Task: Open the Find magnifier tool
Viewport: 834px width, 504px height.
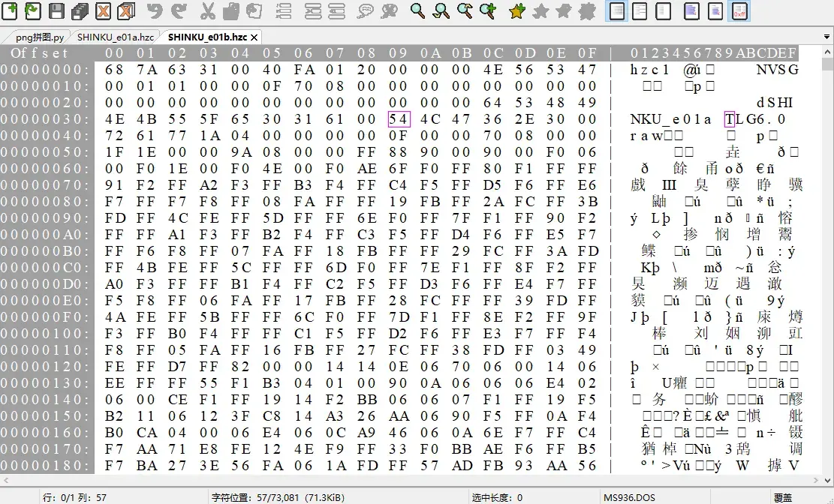Action: [x=417, y=10]
